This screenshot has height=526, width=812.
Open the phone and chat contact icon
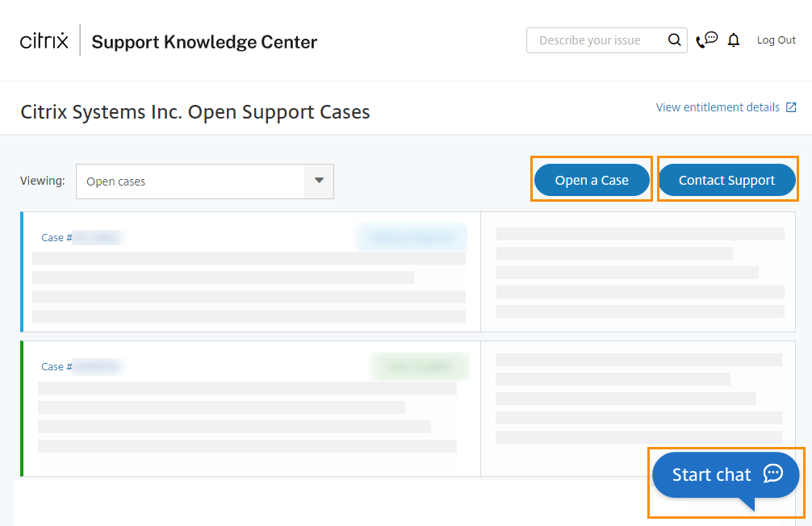[x=707, y=40]
